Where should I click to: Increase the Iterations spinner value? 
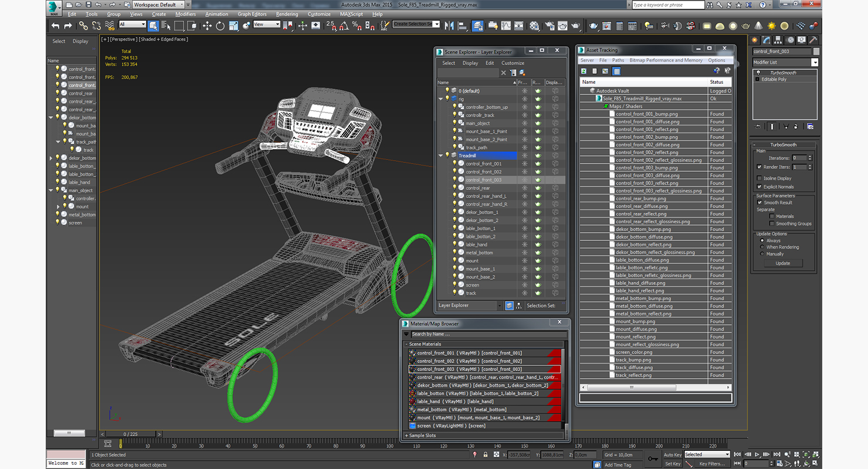tap(811, 156)
